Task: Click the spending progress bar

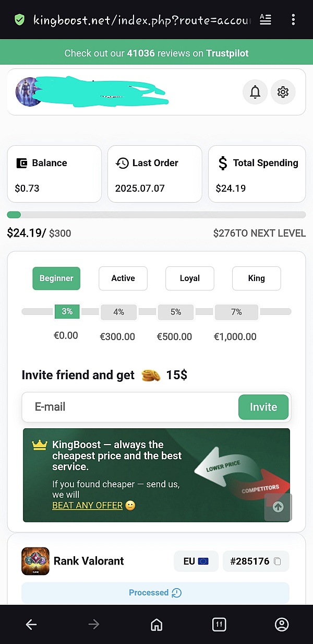Action: [156, 215]
